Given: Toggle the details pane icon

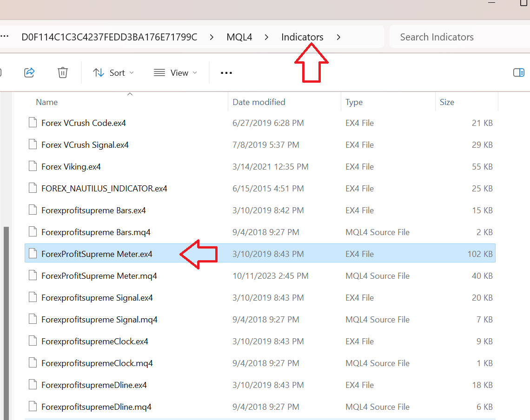Looking at the screenshot, I should point(518,72).
